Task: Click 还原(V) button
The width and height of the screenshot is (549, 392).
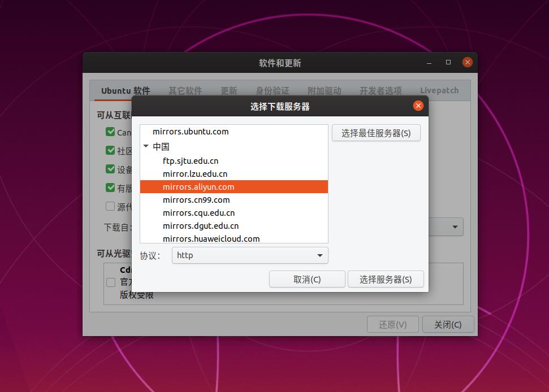Action: click(393, 325)
